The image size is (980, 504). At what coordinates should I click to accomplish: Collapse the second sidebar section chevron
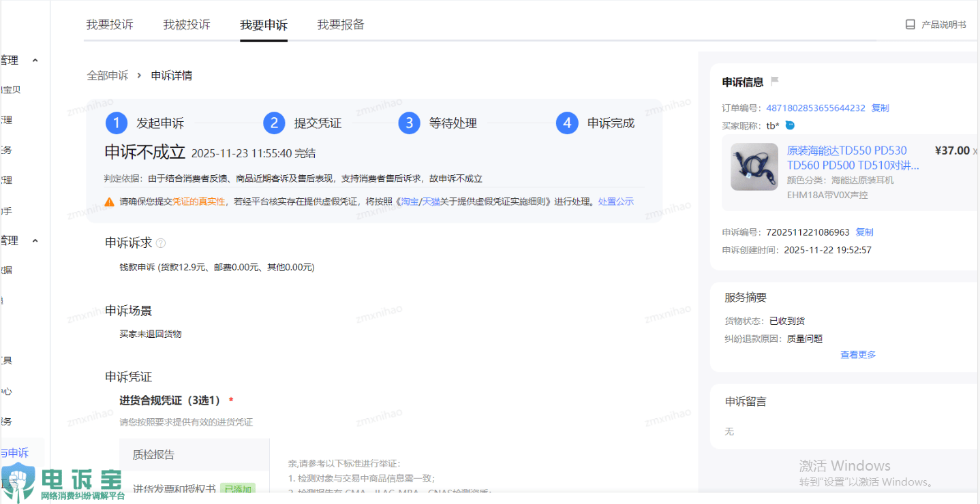(x=35, y=241)
